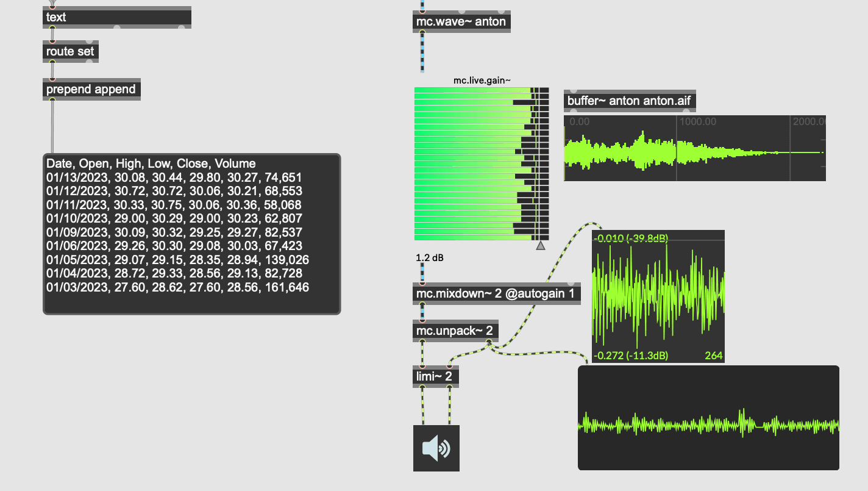The image size is (868, 491).
Task: Click the row dated 01/09/2023
Action: (x=174, y=232)
